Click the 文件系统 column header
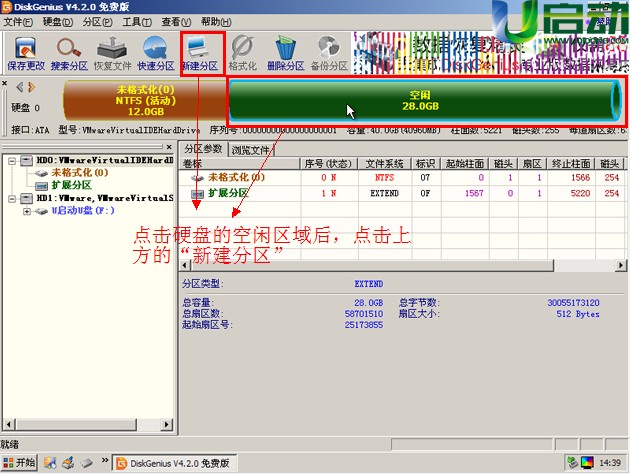Image resolution: width=630 pixels, height=474 pixels. (x=385, y=163)
